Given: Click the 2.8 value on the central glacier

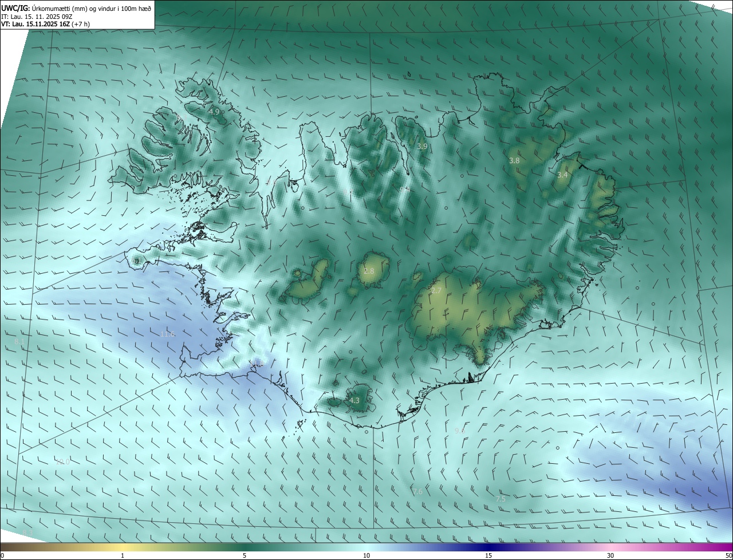Looking at the screenshot, I should (x=369, y=271).
